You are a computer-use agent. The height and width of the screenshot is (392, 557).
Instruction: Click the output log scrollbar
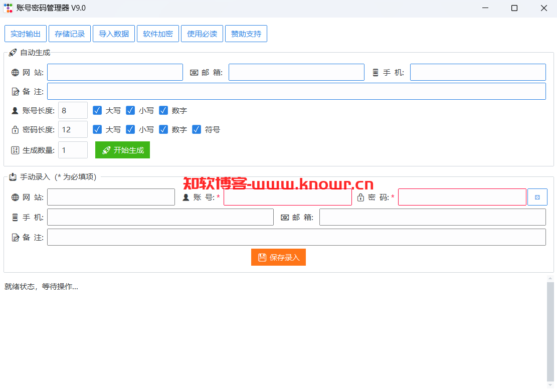click(550, 332)
